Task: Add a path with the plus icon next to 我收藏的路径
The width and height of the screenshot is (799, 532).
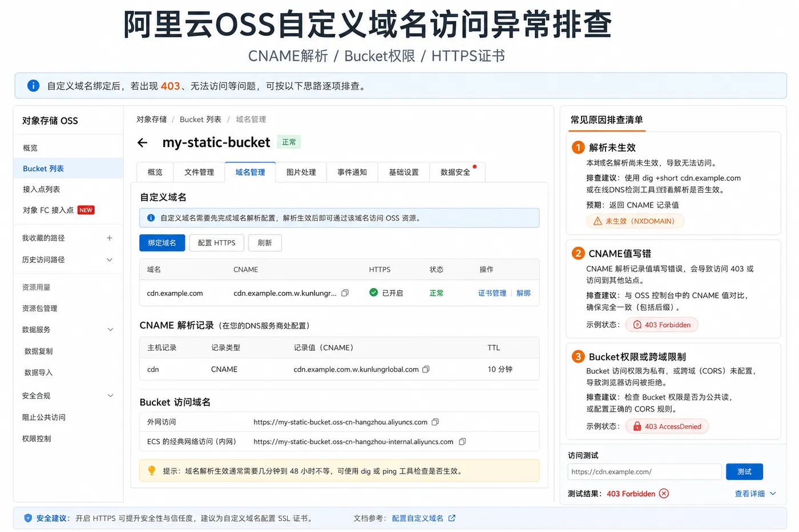Action: coord(110,238)
